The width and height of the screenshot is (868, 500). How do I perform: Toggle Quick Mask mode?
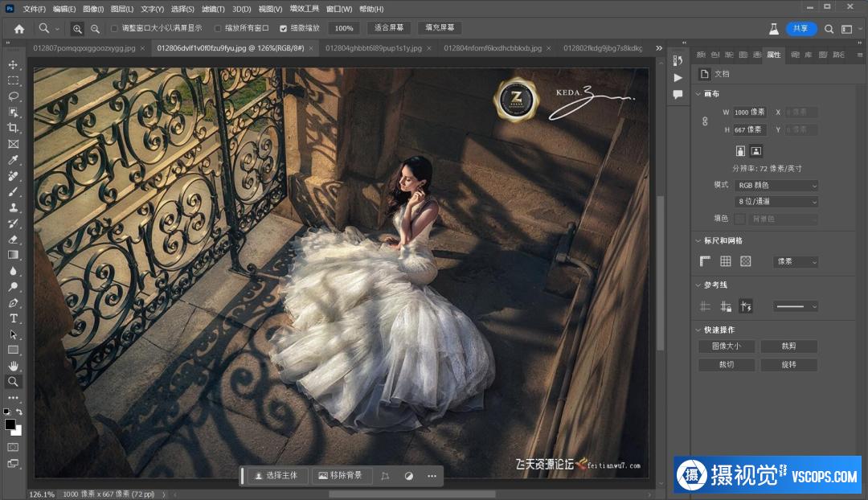coord(14,447)
